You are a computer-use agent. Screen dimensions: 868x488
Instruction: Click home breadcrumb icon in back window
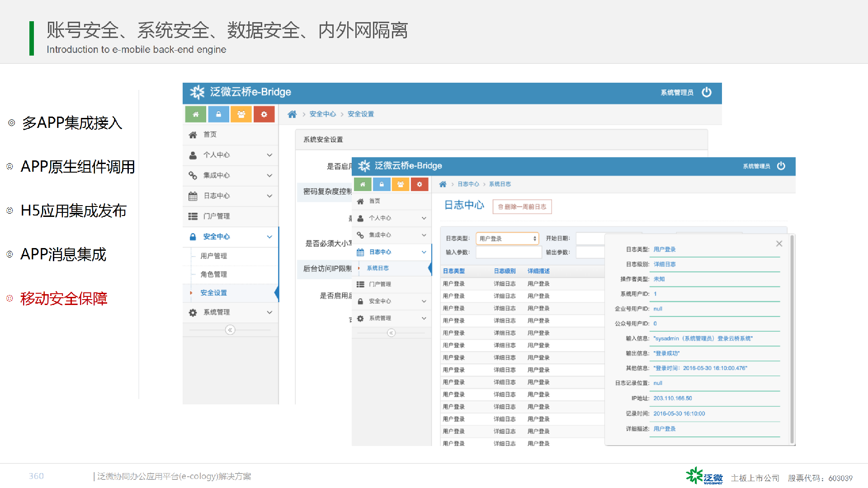tap(292, 114)
